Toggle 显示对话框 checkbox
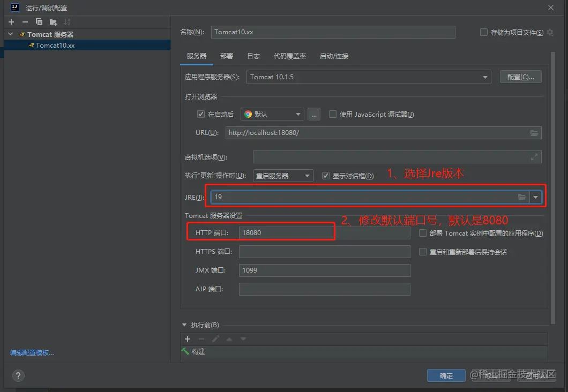 [326, 176]
